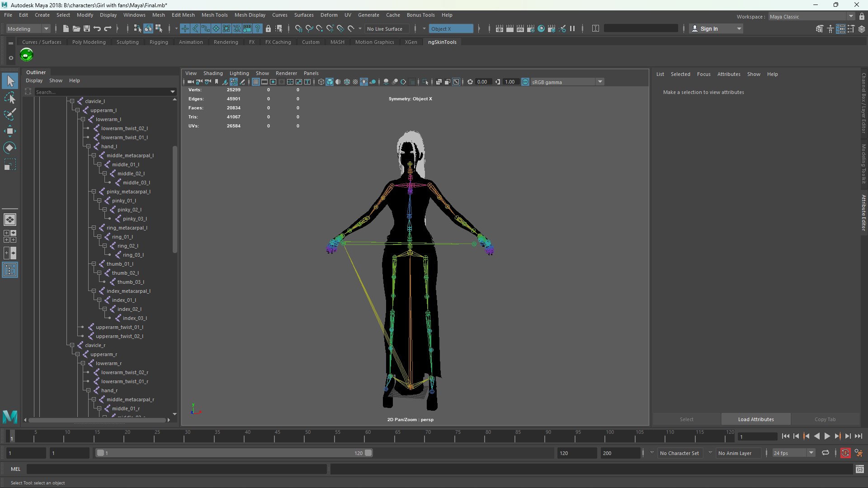Toggle the highlight selection lock icon
This screenshot has height=488, width=868.
(268, 28)
